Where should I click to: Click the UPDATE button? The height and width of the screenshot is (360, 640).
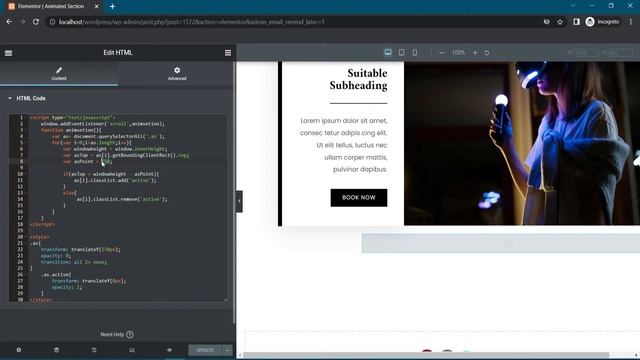205,350
